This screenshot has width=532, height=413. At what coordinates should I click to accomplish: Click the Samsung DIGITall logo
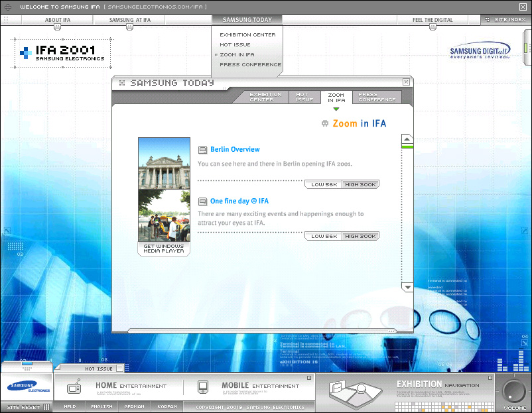tap(480, 51)
